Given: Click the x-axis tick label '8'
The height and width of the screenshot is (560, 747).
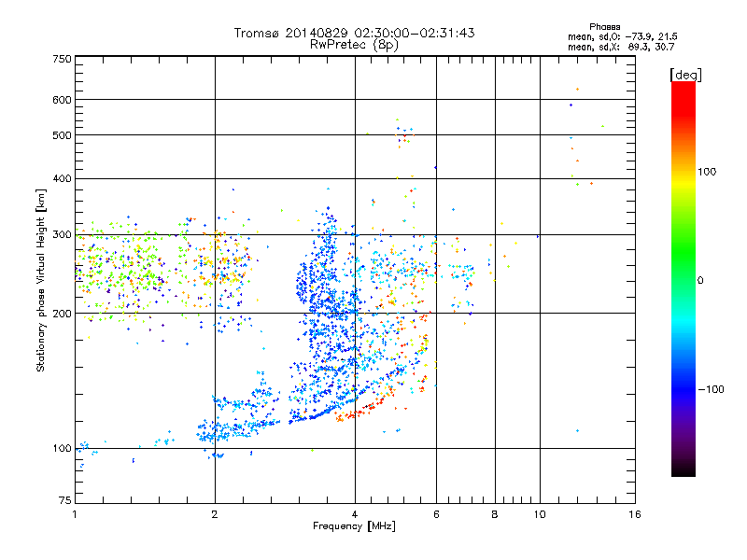Looking at the screenshot, I should [495, 514].
